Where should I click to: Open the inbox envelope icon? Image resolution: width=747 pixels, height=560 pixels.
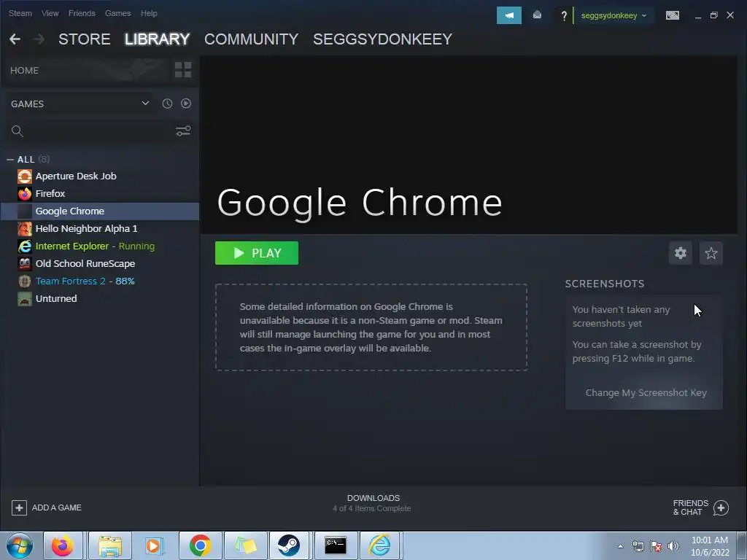[538, 15]
